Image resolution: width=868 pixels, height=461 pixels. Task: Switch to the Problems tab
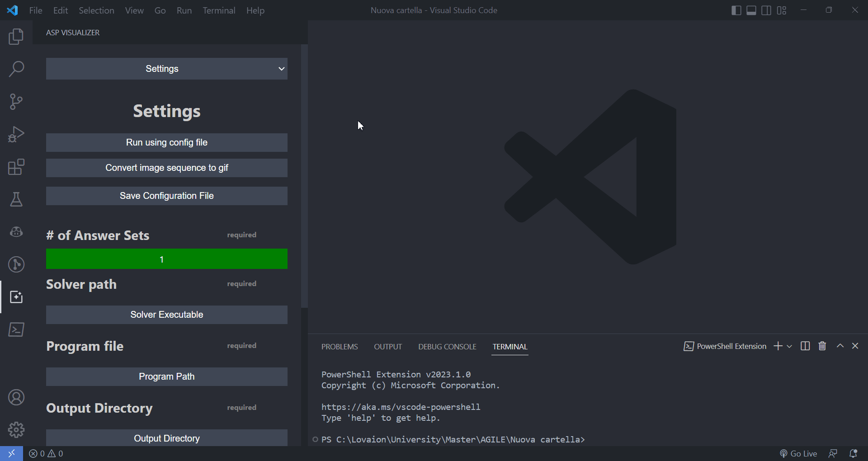click(340, 347)
